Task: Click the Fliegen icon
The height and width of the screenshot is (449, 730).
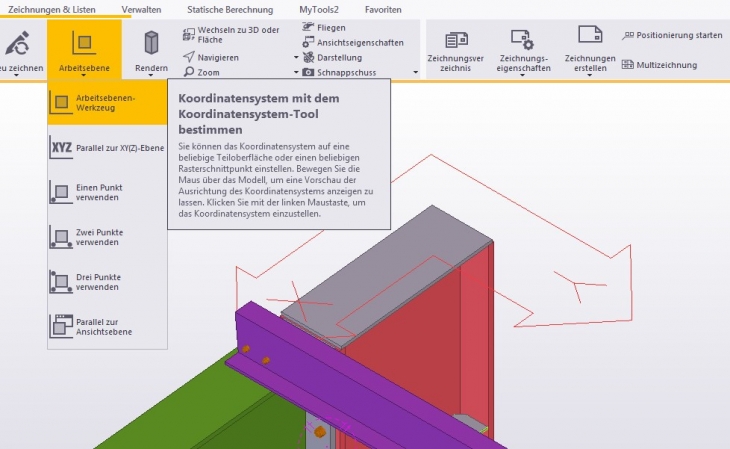Action: click(308, 27)
